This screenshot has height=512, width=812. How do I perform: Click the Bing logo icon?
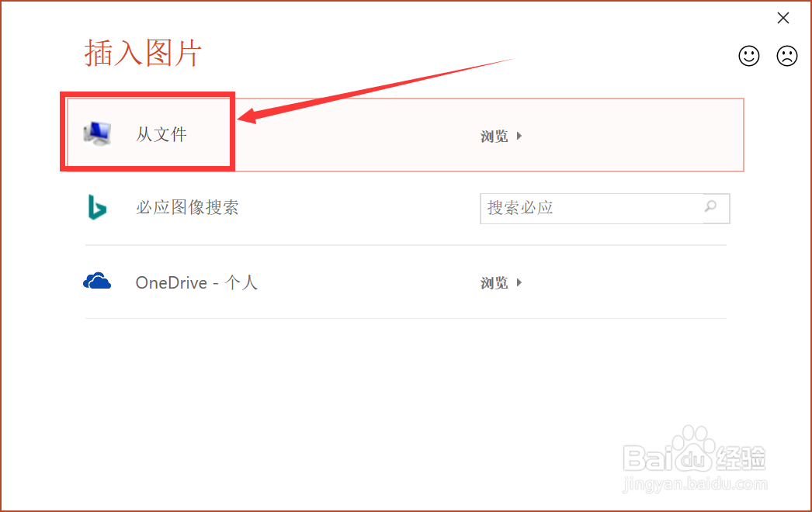[x=97, y=207]
